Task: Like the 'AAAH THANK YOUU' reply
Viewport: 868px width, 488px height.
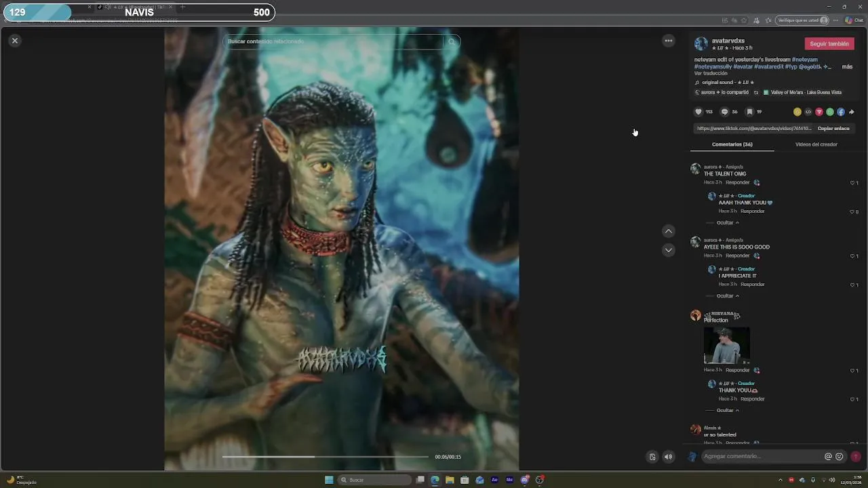Action: 853,211
